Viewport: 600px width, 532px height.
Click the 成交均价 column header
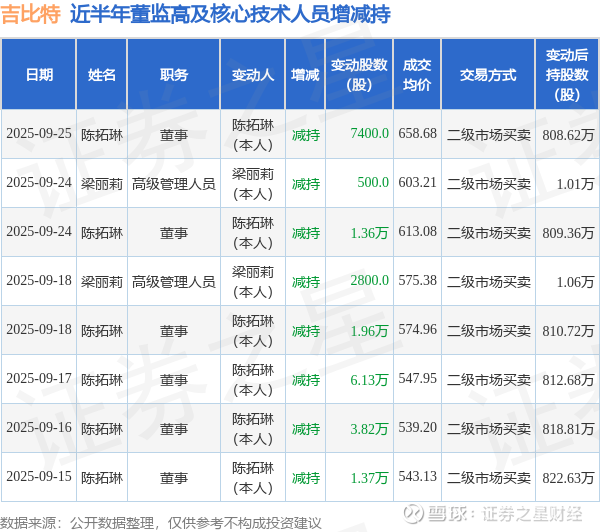coord(417,75)
